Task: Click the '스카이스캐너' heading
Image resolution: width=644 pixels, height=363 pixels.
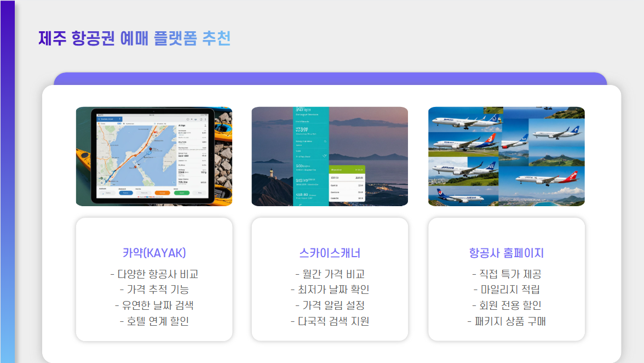Action: coord(330,253)
